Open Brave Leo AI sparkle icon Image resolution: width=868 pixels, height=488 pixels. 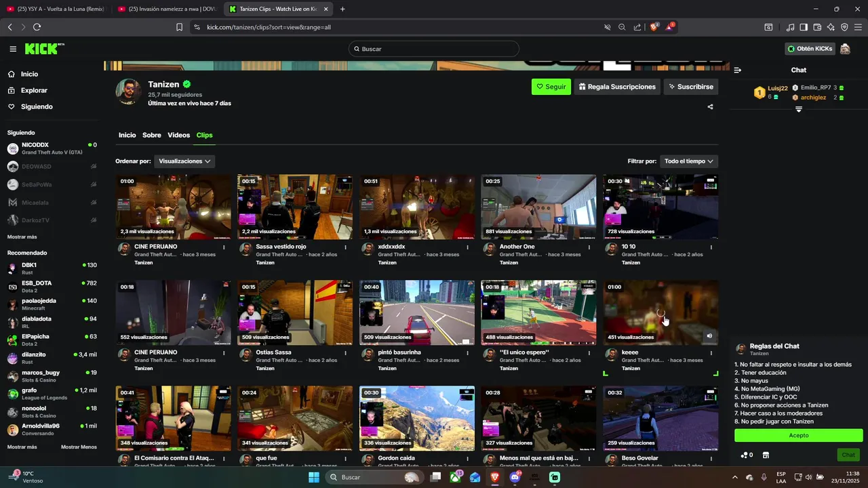pos(831,27)
